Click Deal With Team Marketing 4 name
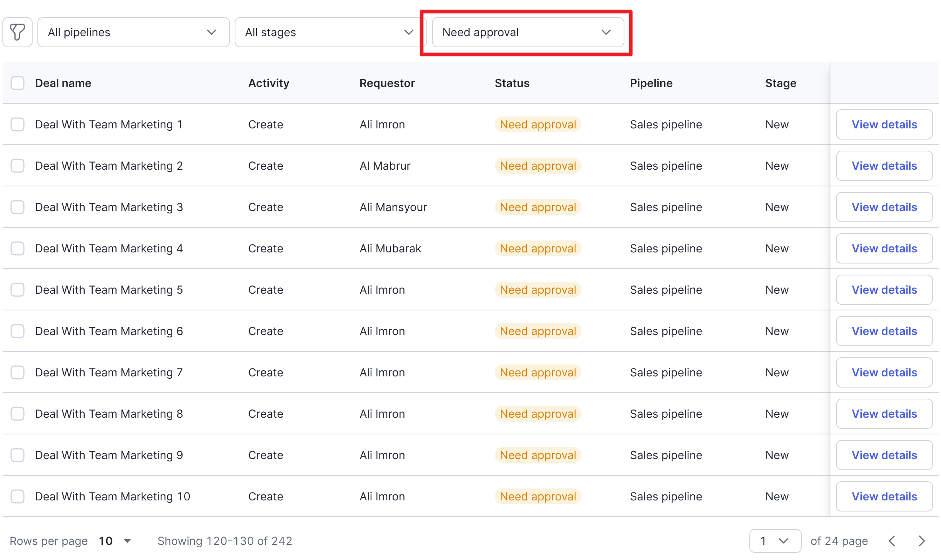Screen dimensions: 941x560 click(x=109, y=248)
